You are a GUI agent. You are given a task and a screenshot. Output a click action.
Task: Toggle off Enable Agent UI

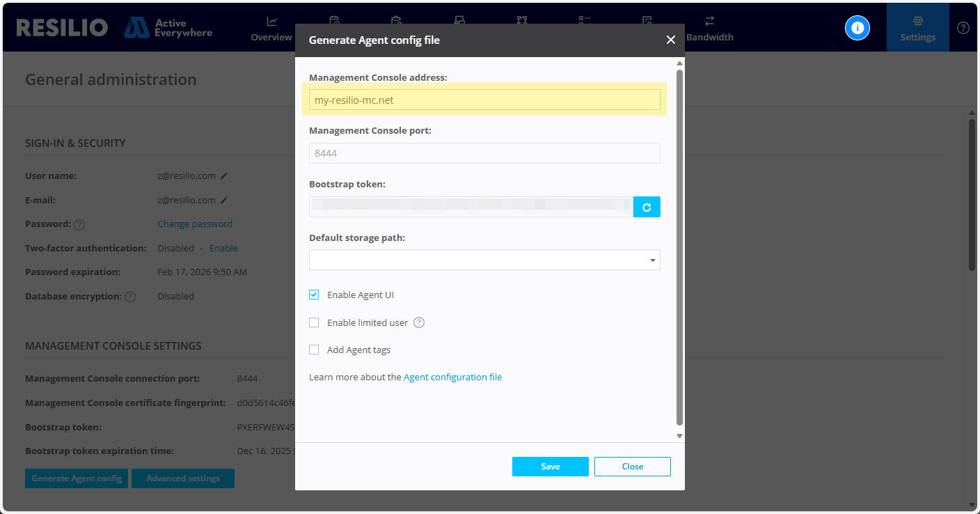pyautogui.click(x=314, y=294)
